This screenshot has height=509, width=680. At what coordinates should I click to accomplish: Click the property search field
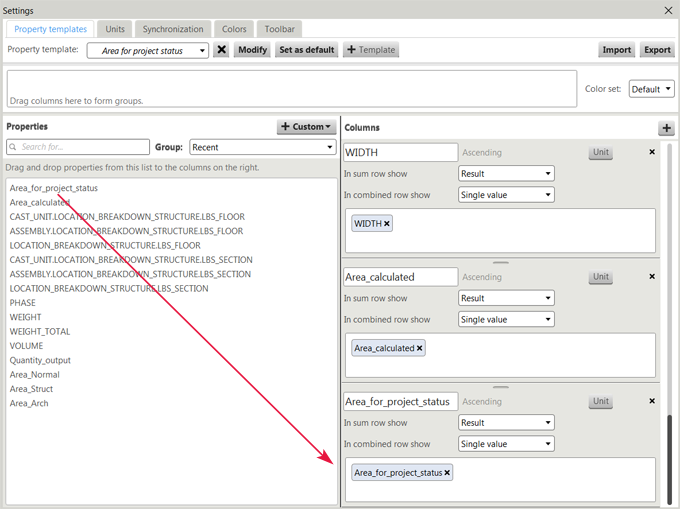(78, 147)
